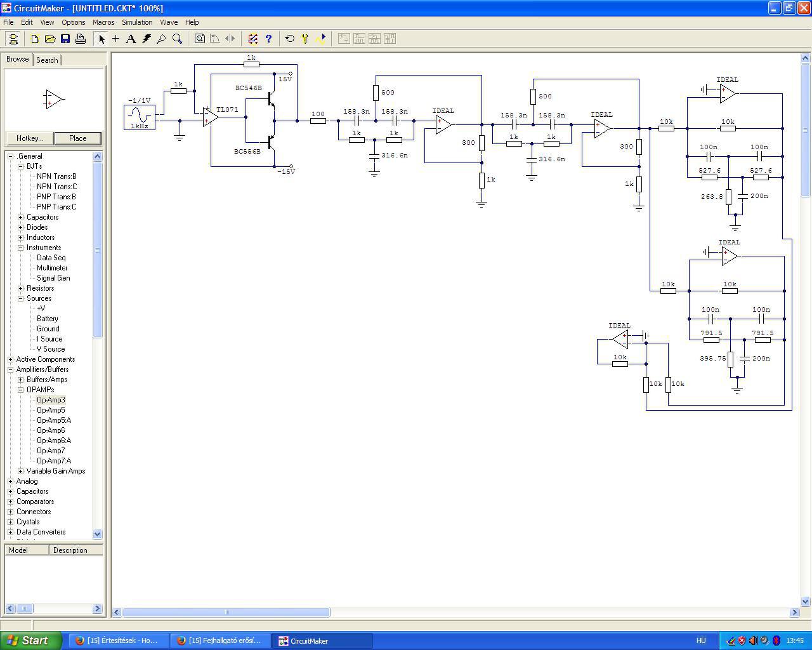The height and width of the screenshot is (650, 812).
Task: Select the Probe tool
Action: click(x=162, y=39)
